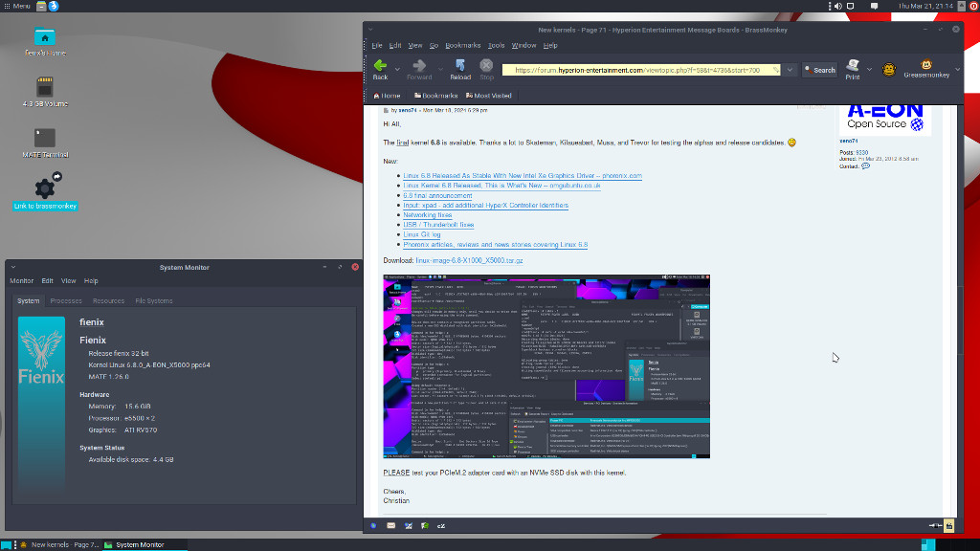Click the show desktop button in bottom panel
This screenshot has width=980, height=551.
tap(7, 545)
